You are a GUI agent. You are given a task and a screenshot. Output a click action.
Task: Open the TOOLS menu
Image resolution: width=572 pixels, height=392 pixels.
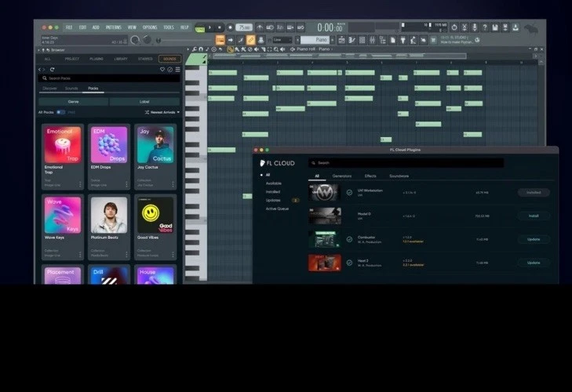pyautogui.click(x=169, y=27)
